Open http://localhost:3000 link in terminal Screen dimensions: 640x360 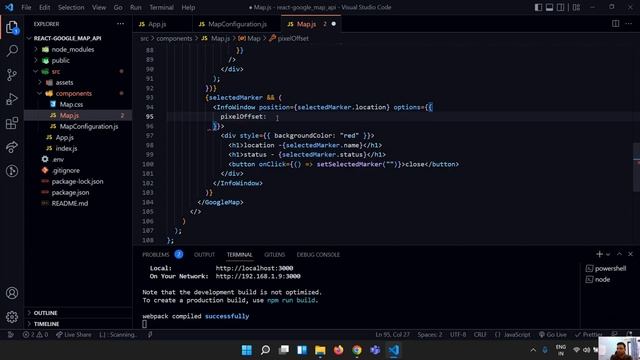tap(254, 268)
